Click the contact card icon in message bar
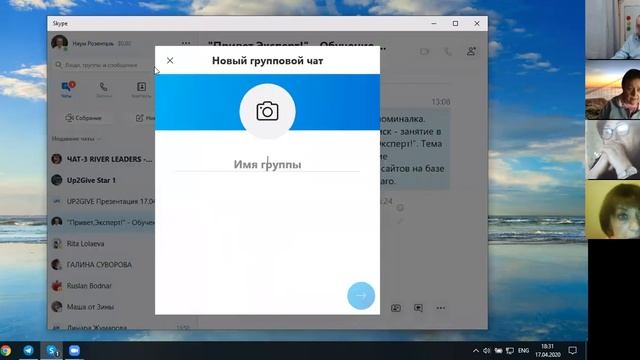Screen dimensions: 640x360 pos(396,308)
